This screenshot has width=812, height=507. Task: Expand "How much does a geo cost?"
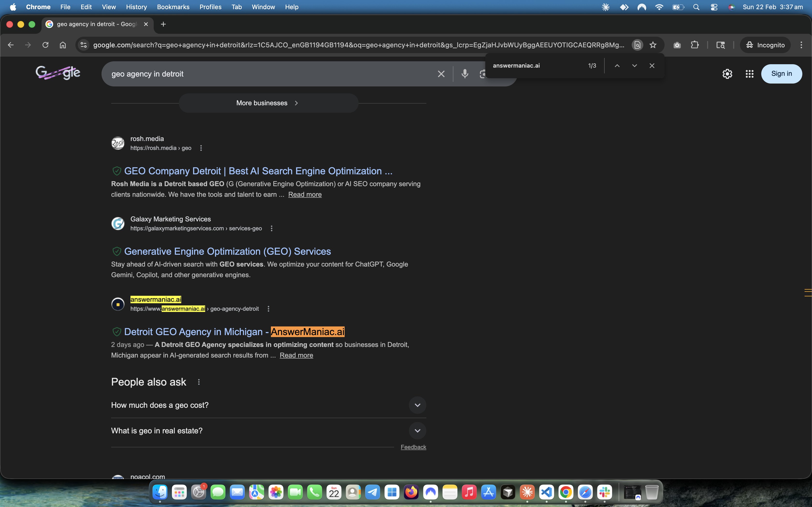pyautogui.click(x=417, y=405)
